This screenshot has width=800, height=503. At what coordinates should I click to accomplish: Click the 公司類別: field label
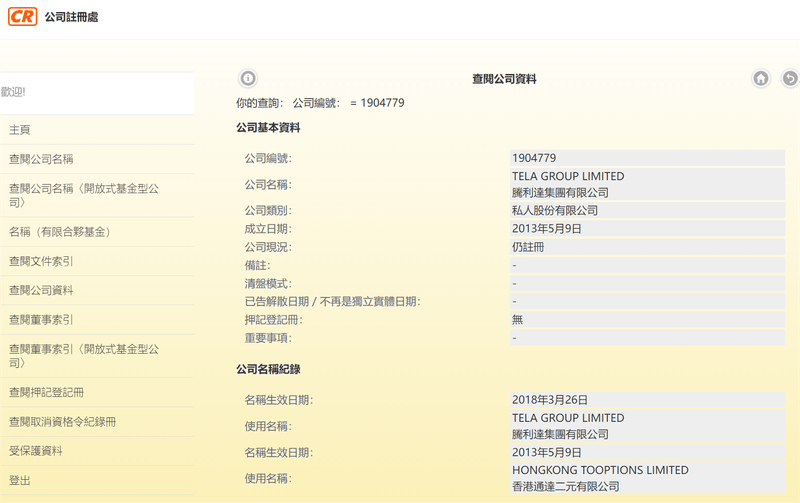tap(268, 211)
